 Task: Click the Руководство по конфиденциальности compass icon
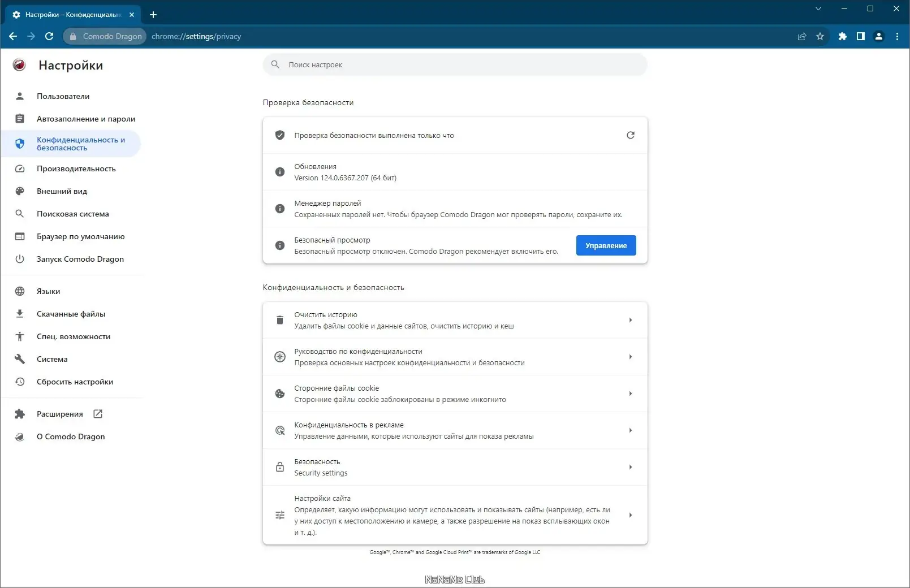279,357
